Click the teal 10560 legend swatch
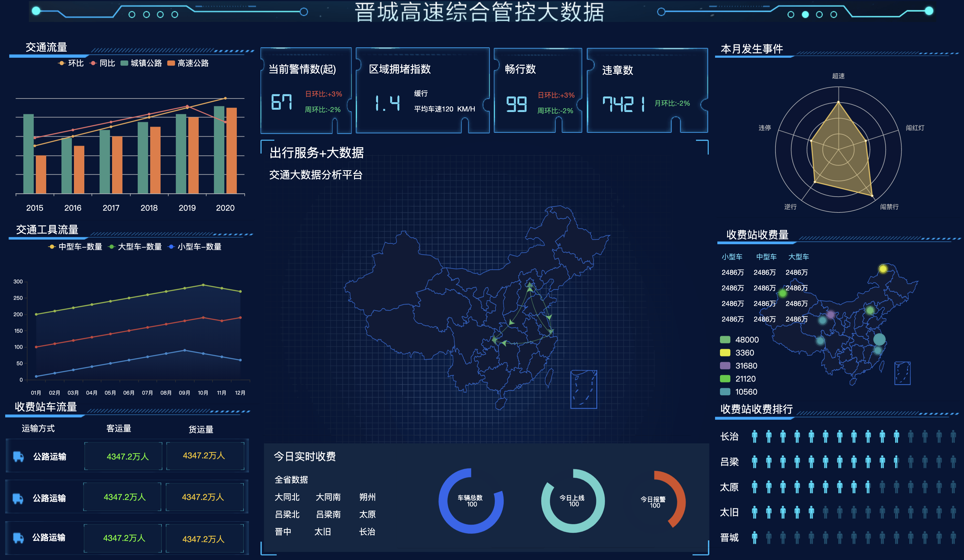Viewport: 964px width, 560px height. (725, 391)
